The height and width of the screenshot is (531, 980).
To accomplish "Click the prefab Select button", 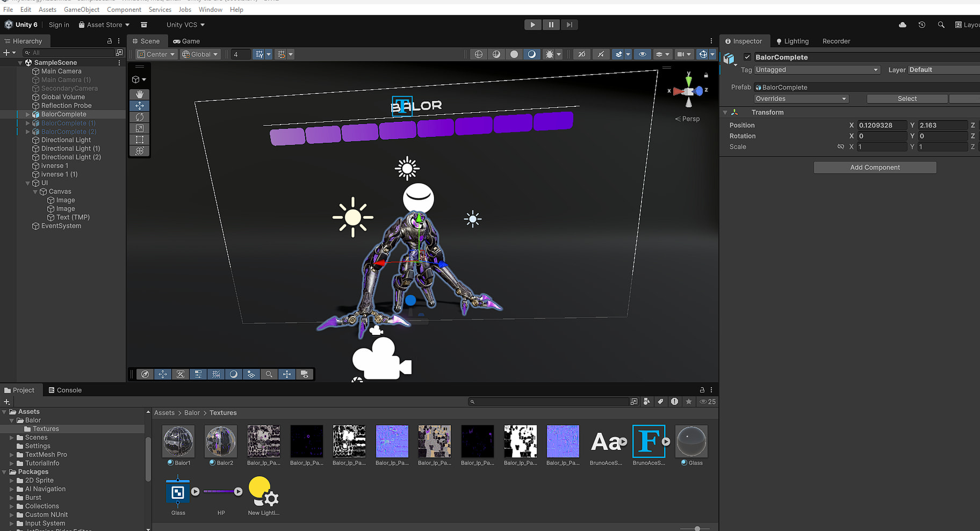I will click(907, 99).
